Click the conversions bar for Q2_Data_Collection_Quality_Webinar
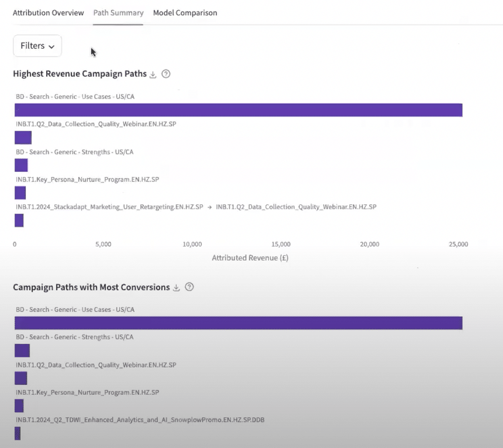This screenshot has width=503, height=448. (x=21, y=378)
